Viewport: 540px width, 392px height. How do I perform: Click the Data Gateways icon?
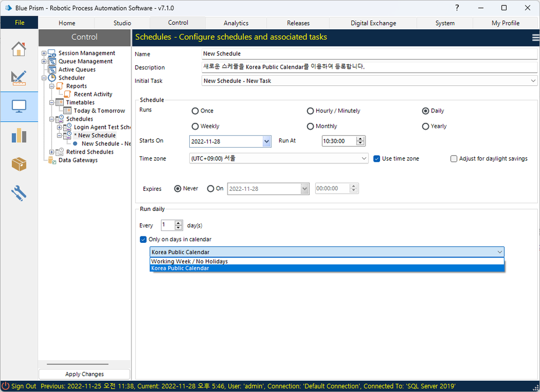[x=52, y=160]
